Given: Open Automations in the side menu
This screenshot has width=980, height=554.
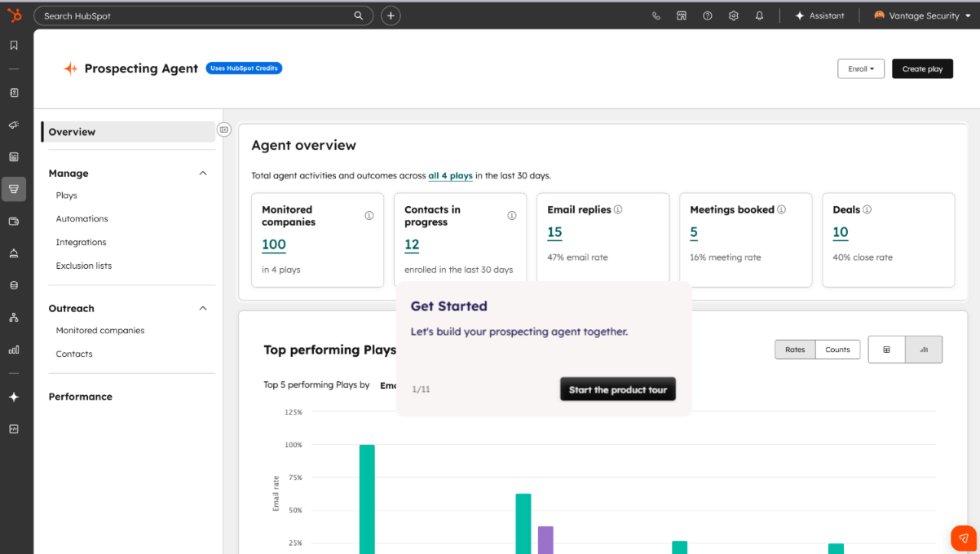Looking at the screenshot, I should [x=82, y=219].
